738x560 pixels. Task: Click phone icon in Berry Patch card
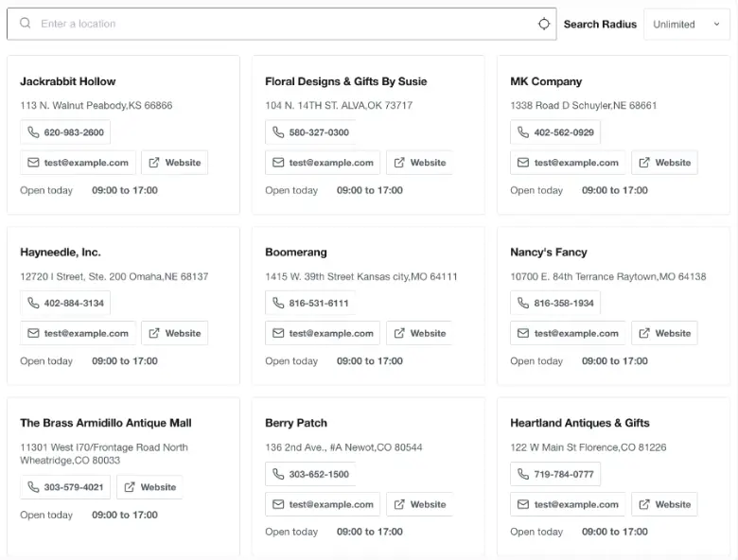[x=278, y=474]
